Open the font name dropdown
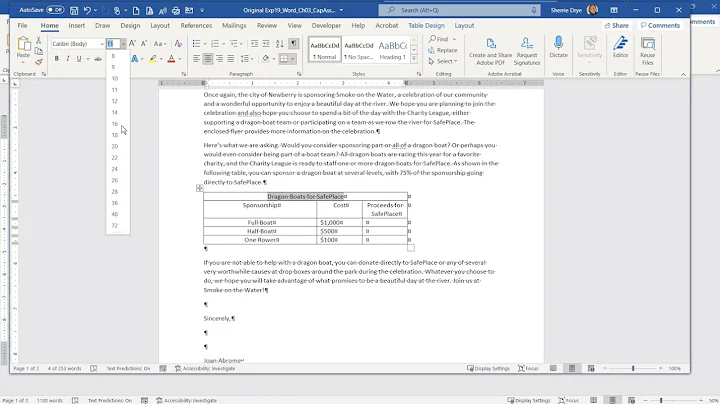 click(102, 44)
